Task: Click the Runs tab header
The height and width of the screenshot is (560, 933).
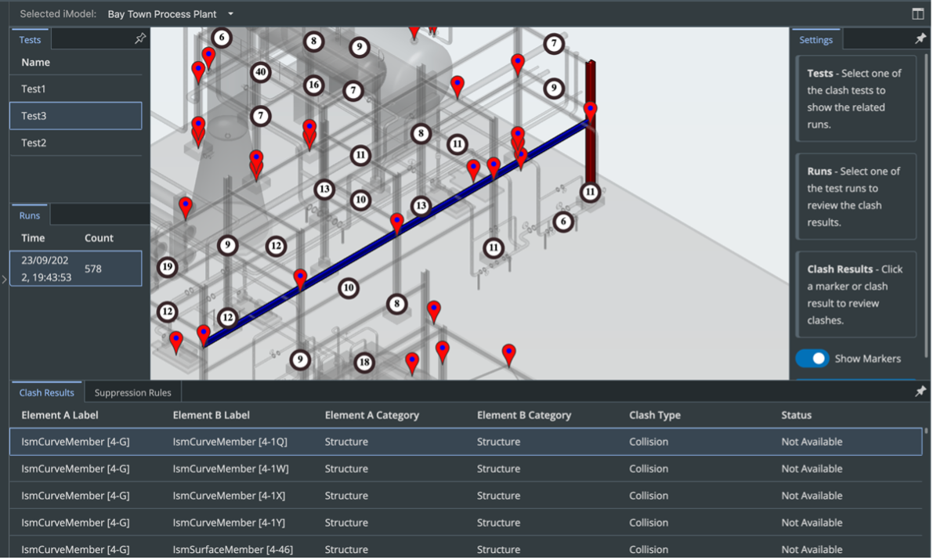Action: (x=29, y=215)
